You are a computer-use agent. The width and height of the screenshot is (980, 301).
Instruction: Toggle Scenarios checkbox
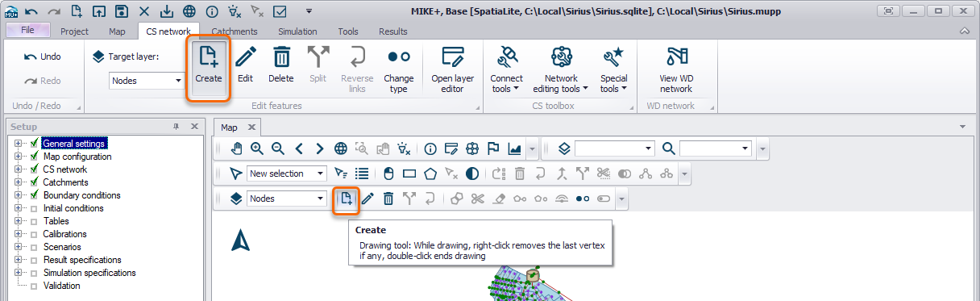tap(34, 247)
